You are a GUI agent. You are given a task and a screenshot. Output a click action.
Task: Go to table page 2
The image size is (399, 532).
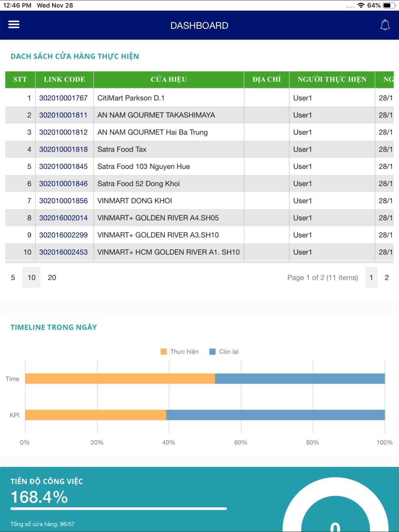pos(387,278)
